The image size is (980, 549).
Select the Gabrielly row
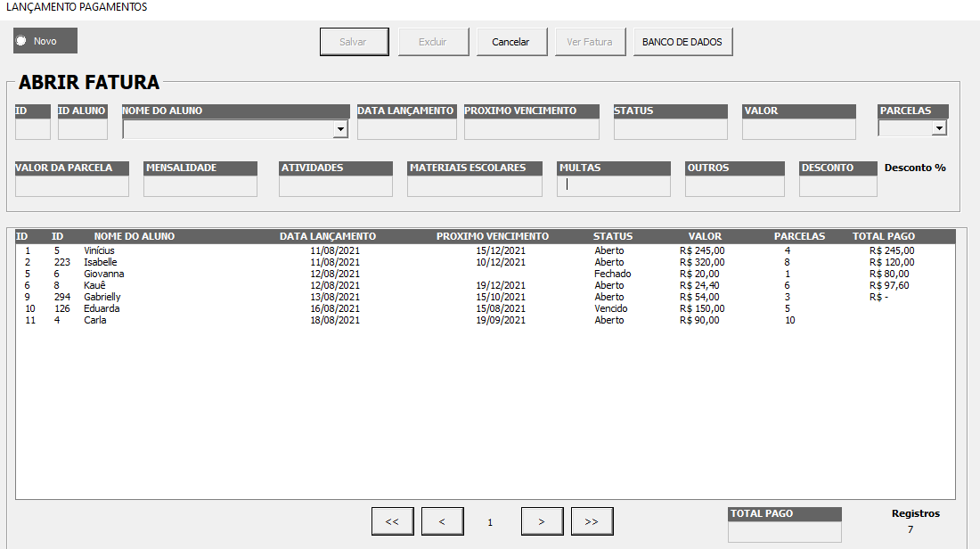(x=485, y=297)
